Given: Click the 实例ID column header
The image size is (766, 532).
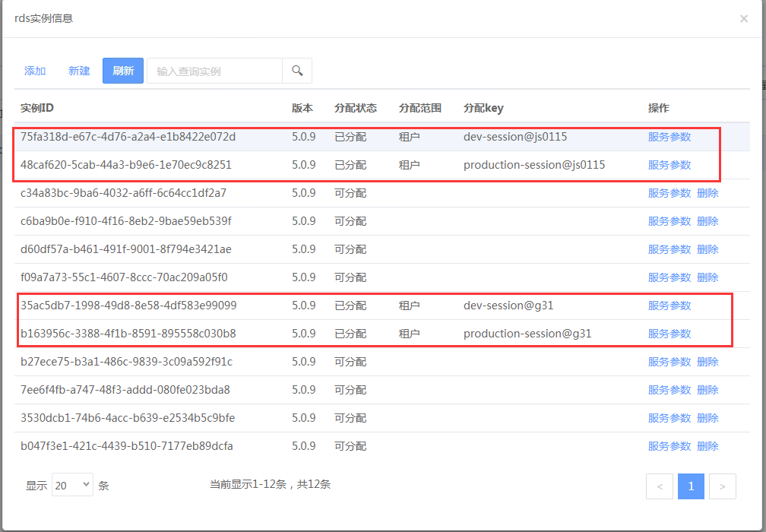Looking at the screenshot, I should [x=37, y=108].
